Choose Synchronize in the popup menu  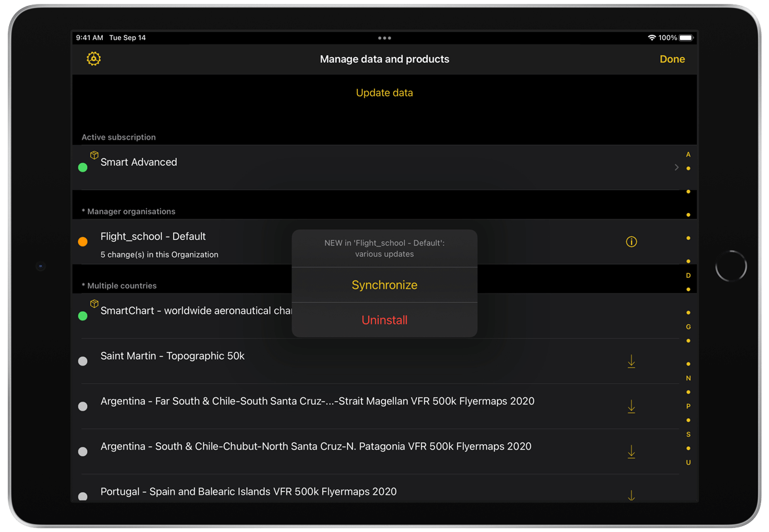pyautogui.click(x=384, y=285)
